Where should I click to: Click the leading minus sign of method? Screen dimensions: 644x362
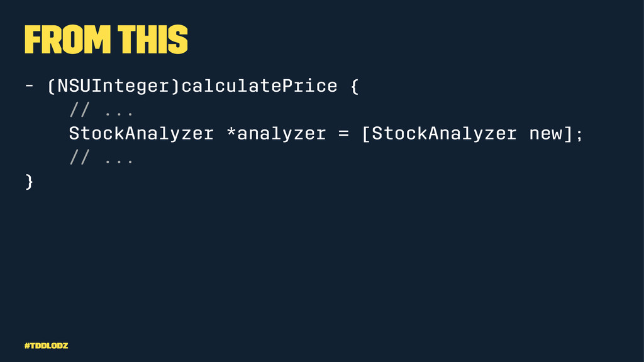point(29,85)
